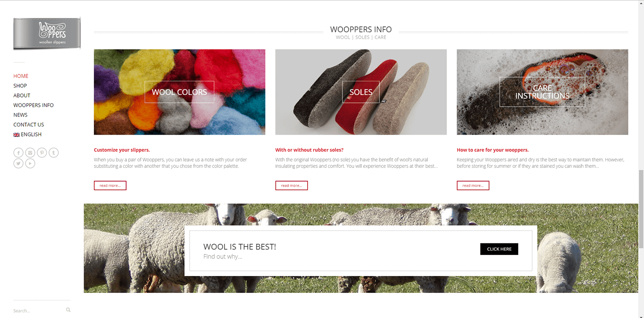The width and height of the screenshot is (644, 318).
Task: Open the Contact Us menu item
Action: coord(29,125)
